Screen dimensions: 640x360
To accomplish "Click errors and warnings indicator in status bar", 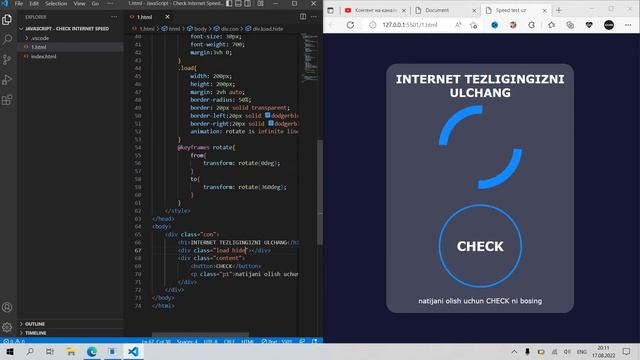I will pos(14,341).
